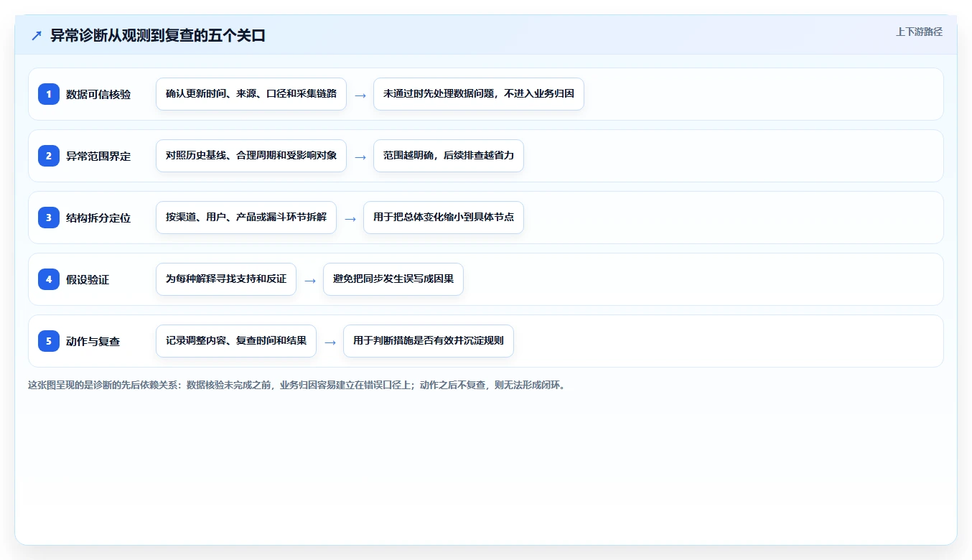Click the 结构拆分定位 step label
Viewport: 972px width, 560px height.
pyautogui.click(x=98, y=218)
